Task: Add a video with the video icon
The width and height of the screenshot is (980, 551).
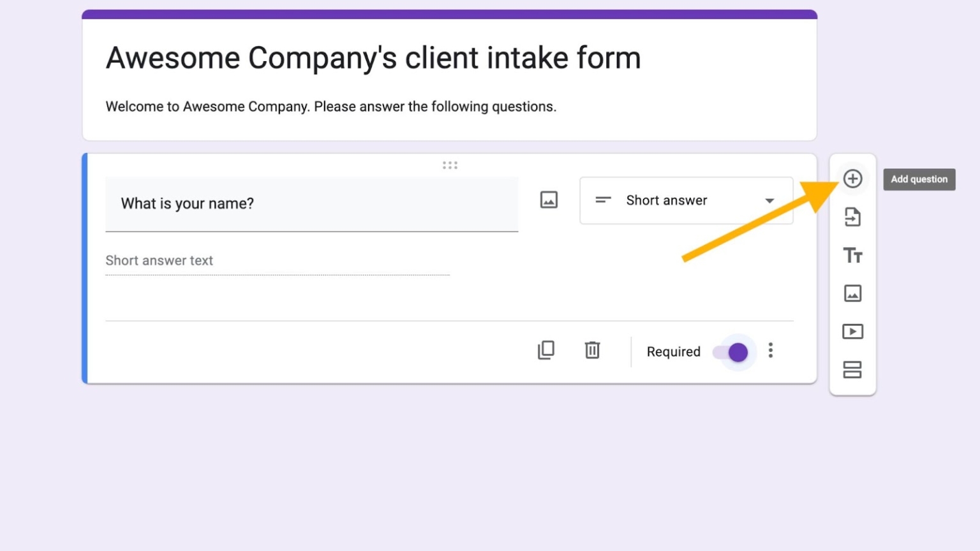Action: click(x=853, y=331)
